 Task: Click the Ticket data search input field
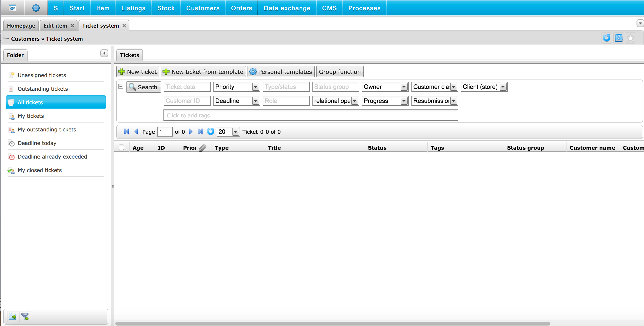pos(187,87)
